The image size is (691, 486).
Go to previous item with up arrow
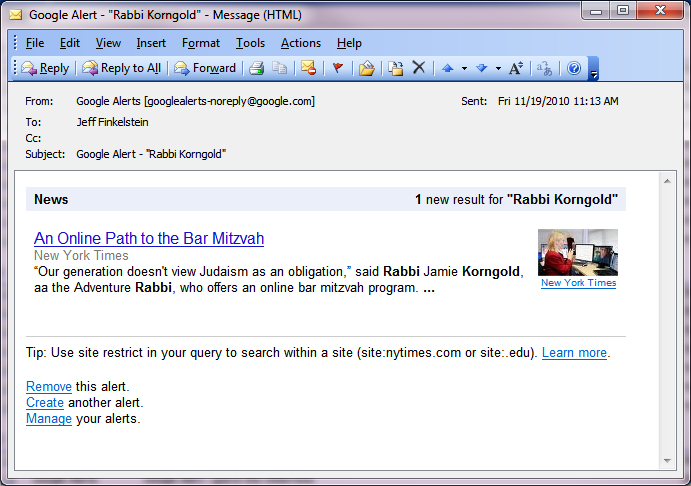click(x=448, y=68)
